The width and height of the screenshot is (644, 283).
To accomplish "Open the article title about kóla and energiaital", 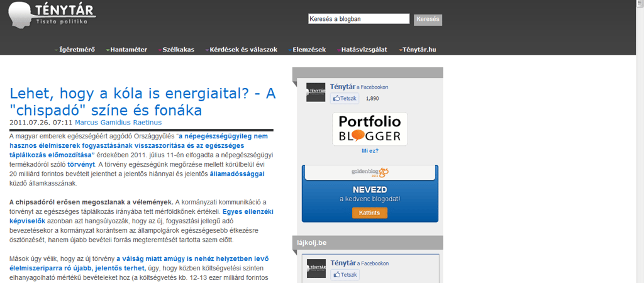I will (143, 102).
